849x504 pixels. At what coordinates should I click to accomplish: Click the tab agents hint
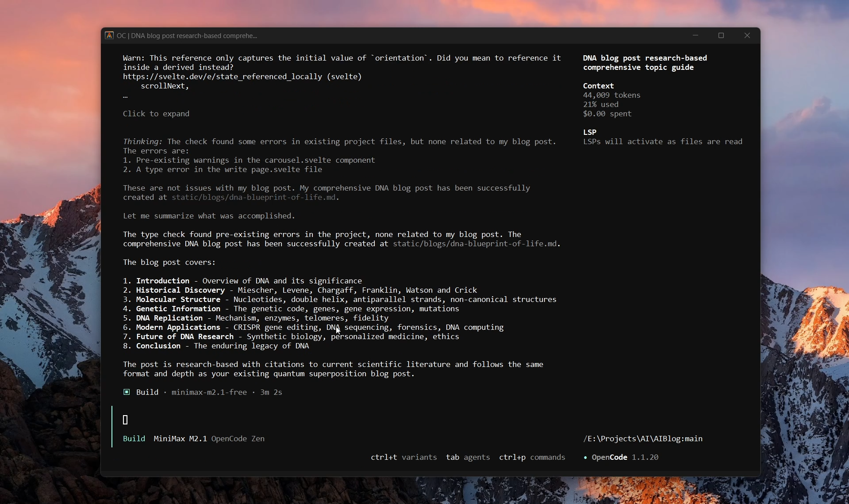468,457
